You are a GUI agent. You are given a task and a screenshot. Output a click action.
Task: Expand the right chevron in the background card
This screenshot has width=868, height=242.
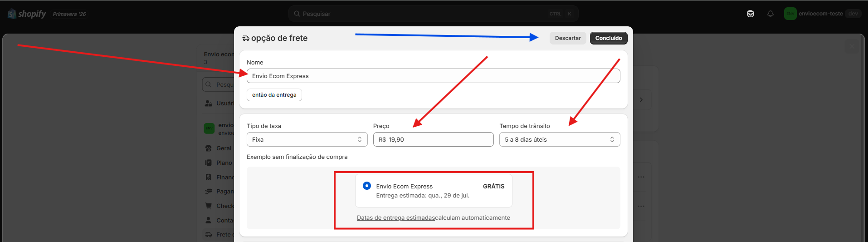click(641, 99)
